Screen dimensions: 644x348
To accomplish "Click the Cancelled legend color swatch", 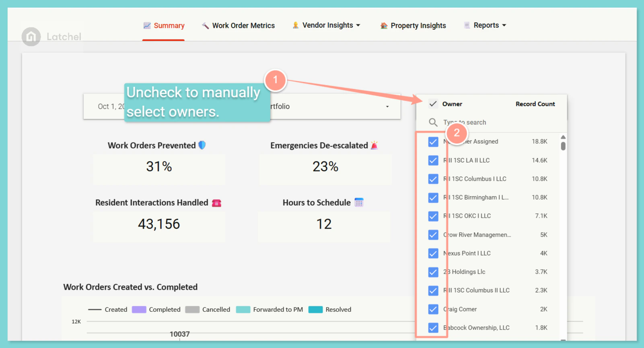I will [x=192, y=309].
